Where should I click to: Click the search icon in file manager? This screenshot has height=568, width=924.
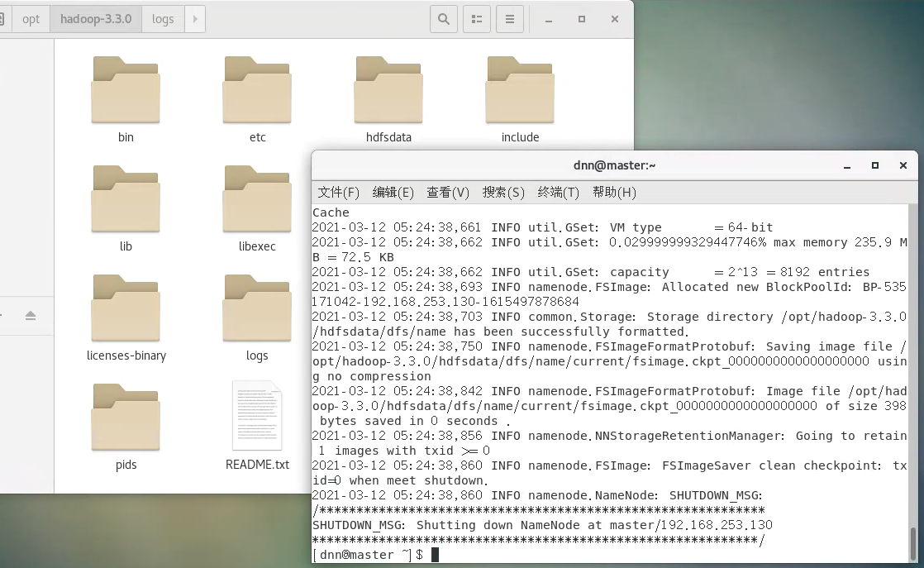pyautogui.click(x=444, y=20)
